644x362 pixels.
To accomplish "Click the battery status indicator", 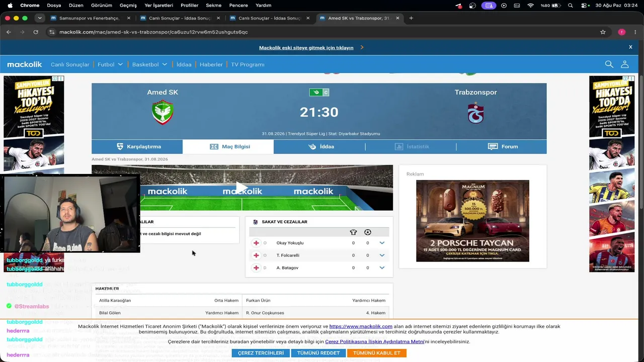I will tap(550, 6).
